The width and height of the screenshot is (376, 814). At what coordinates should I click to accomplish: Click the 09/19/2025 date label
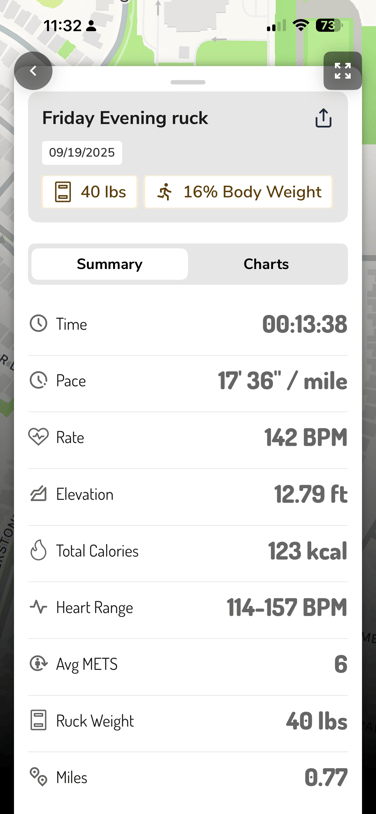coord(82,153)
